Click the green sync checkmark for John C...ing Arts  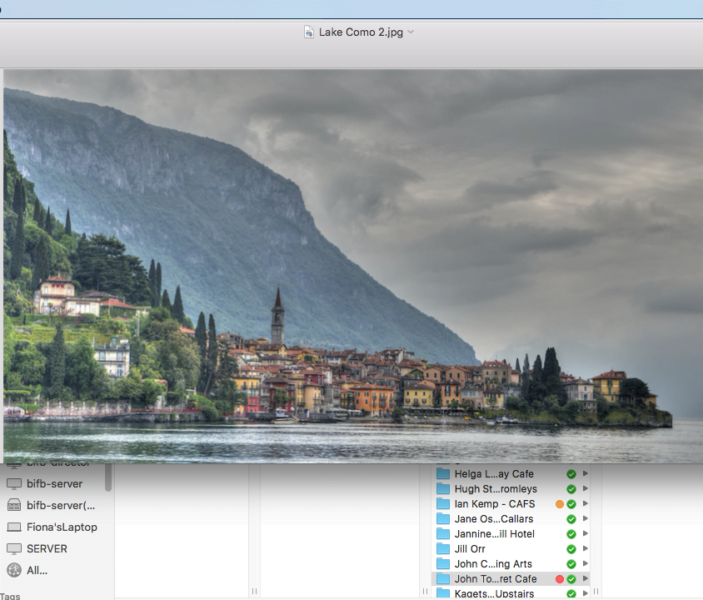tap(571, 564)
